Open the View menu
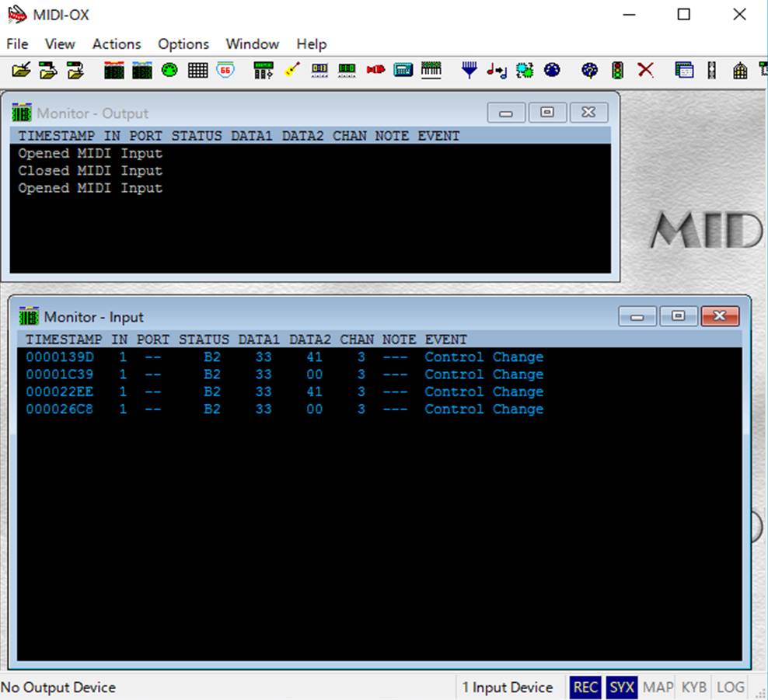 60,44
